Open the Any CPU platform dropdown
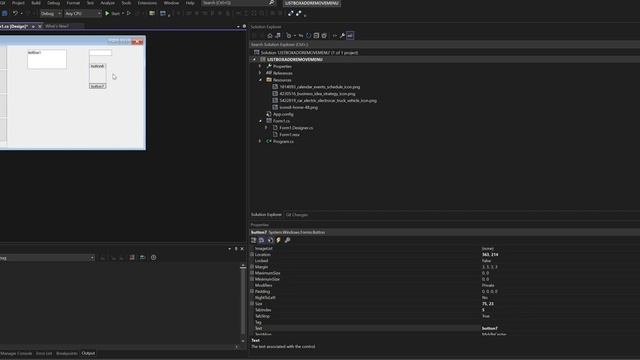 click(x=83, y=13)
